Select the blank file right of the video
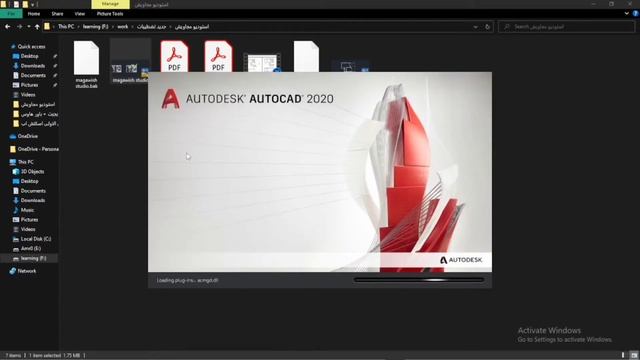 [306, 56]
